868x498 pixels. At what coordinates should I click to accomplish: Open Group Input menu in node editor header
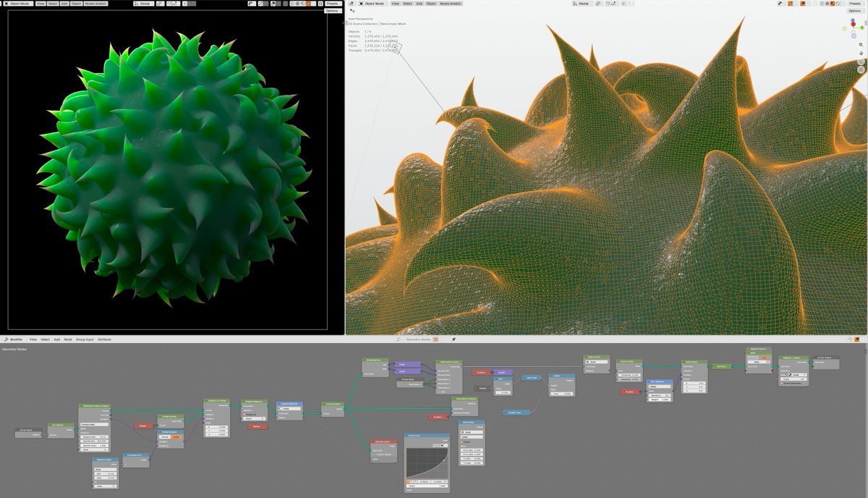coord(85,339)
